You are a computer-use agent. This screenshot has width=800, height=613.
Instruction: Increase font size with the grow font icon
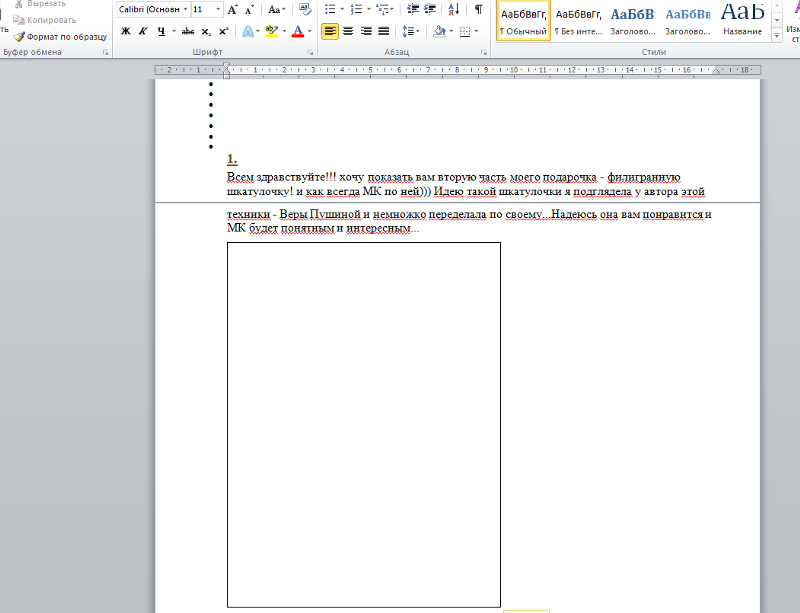(x=232, y=10)
